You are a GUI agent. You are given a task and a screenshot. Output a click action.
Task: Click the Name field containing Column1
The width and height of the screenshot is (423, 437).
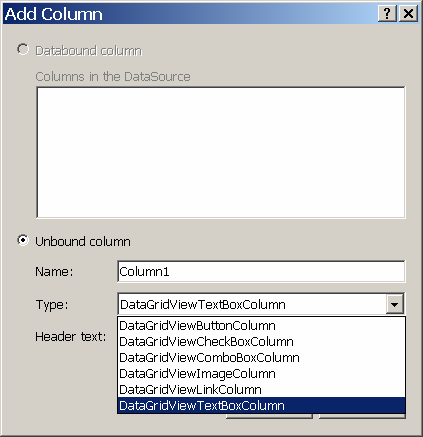(261, 272)
